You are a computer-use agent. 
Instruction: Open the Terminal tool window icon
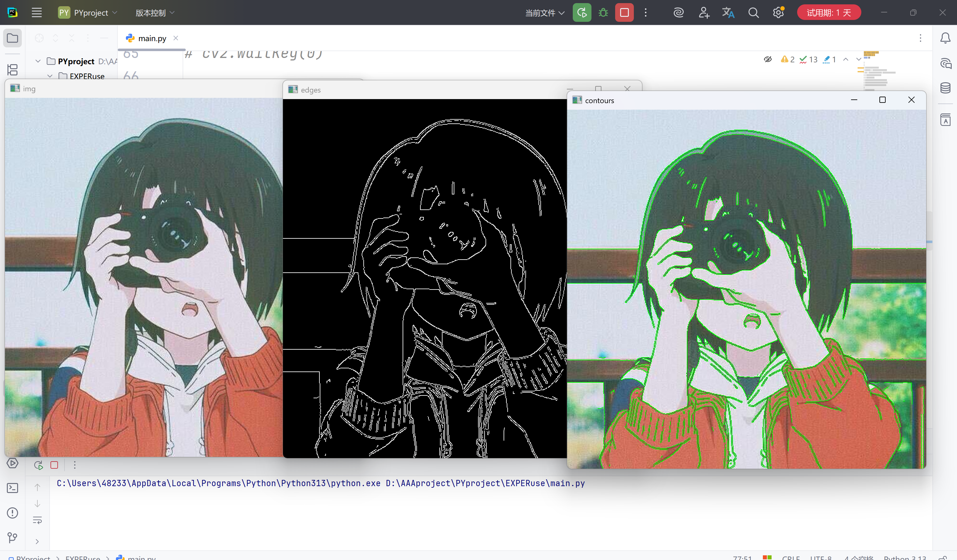12,488
